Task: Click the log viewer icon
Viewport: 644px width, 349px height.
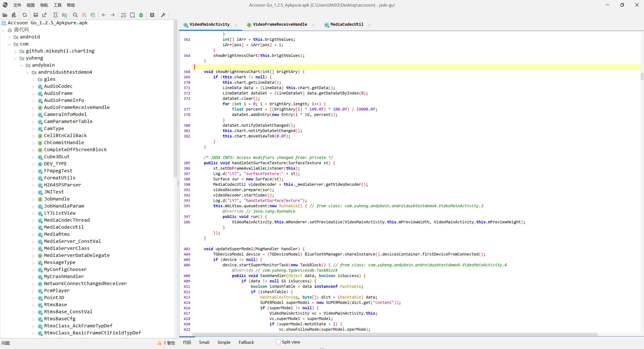Action: 152,15
